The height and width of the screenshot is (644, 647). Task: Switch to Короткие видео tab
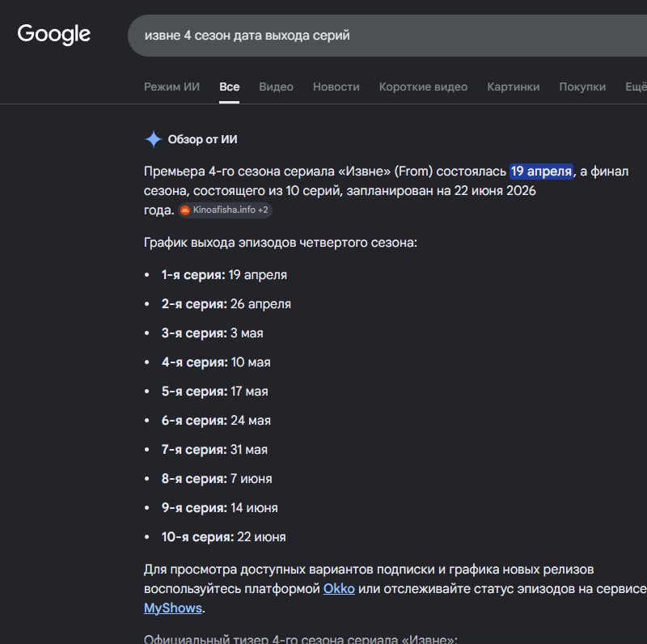coord(423,87)
